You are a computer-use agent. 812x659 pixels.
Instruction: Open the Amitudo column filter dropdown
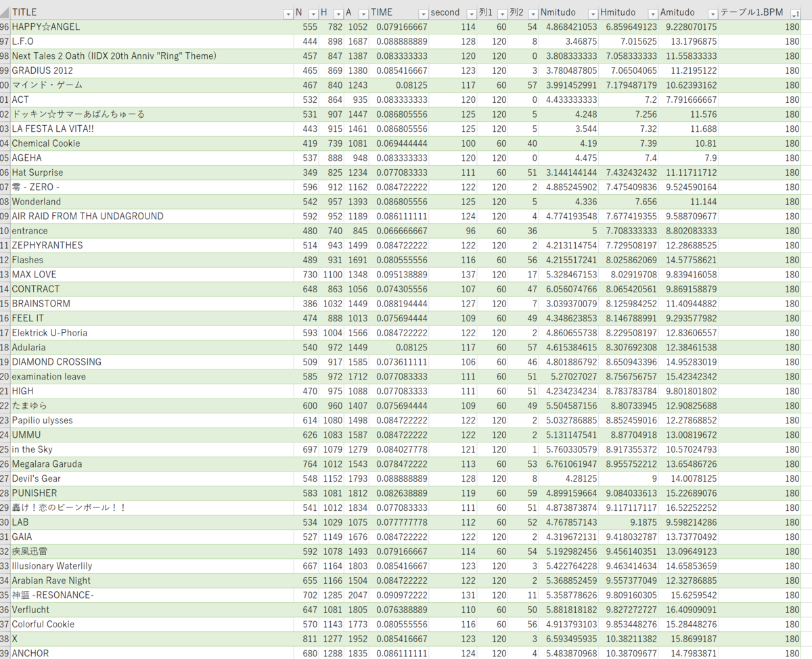712,13
